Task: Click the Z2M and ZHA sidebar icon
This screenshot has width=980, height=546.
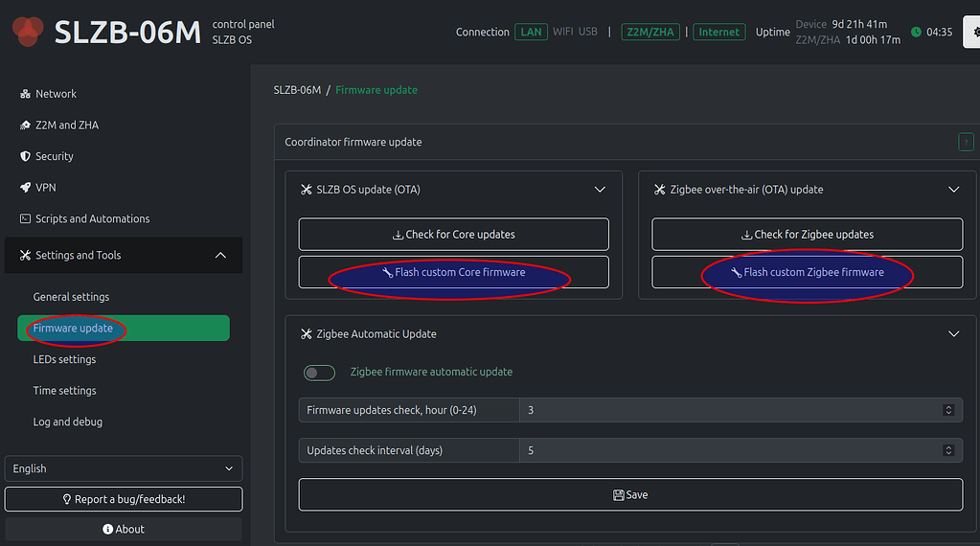Action: click(x=25, y=125)
